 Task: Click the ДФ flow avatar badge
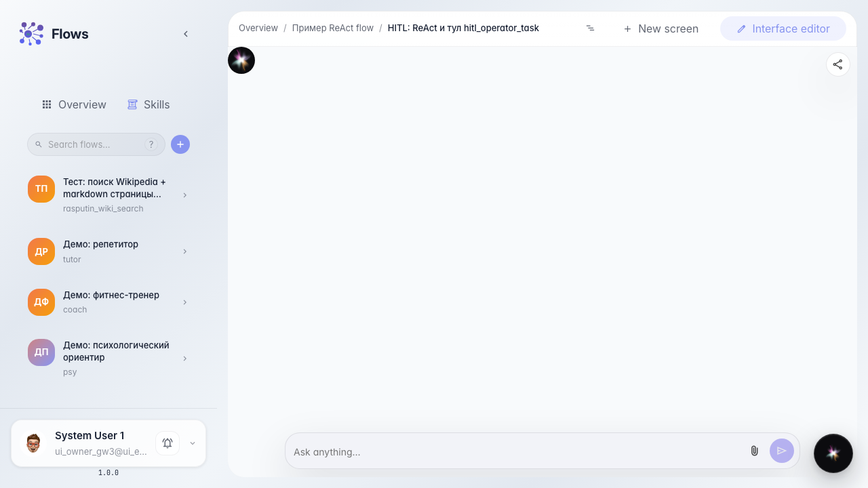41,302
